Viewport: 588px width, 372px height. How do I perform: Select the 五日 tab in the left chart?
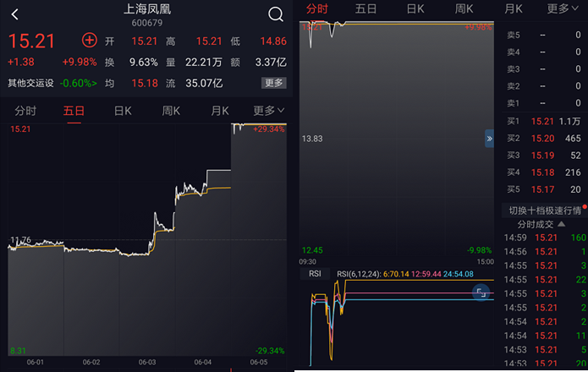(x=74, y=111)
